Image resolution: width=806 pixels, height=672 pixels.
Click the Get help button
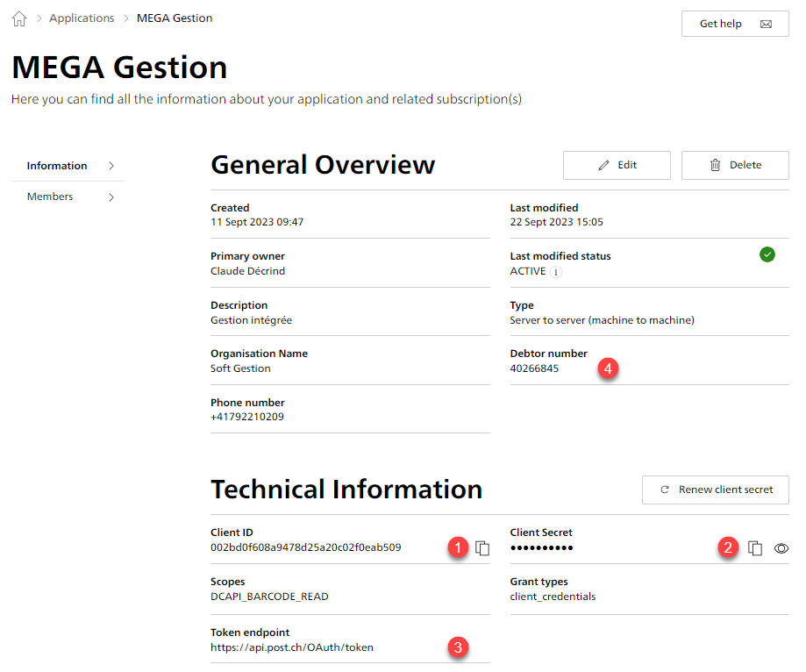735,24
